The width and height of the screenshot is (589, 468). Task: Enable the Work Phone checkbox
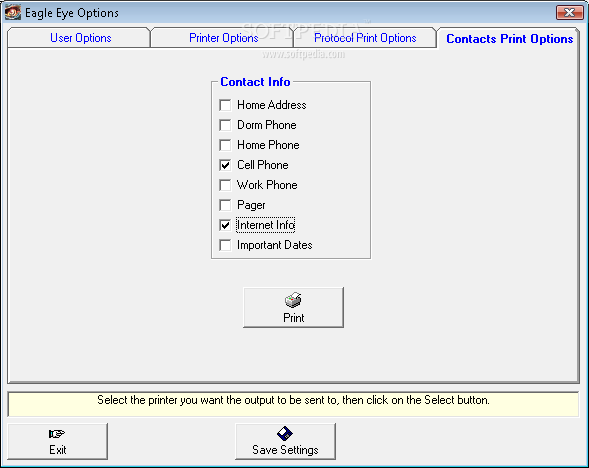click(225, 185)
